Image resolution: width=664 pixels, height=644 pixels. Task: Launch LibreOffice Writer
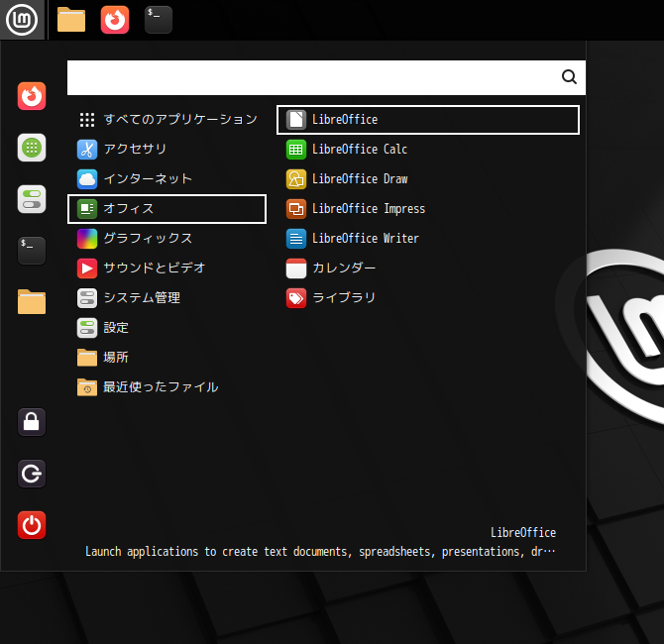428,239
